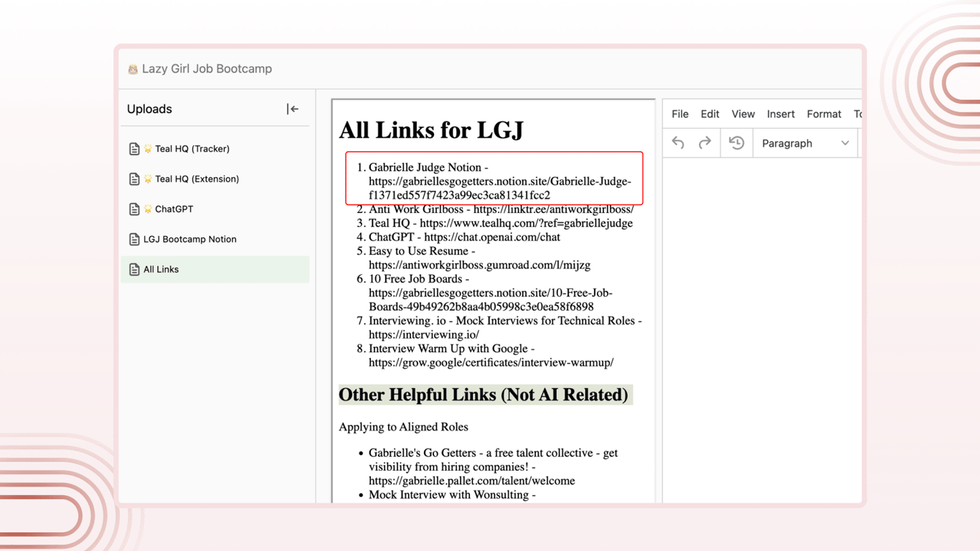Screen dimensions: 980x551
Task: Click the text Anti Work Girlboss
Action: (415, 209)
